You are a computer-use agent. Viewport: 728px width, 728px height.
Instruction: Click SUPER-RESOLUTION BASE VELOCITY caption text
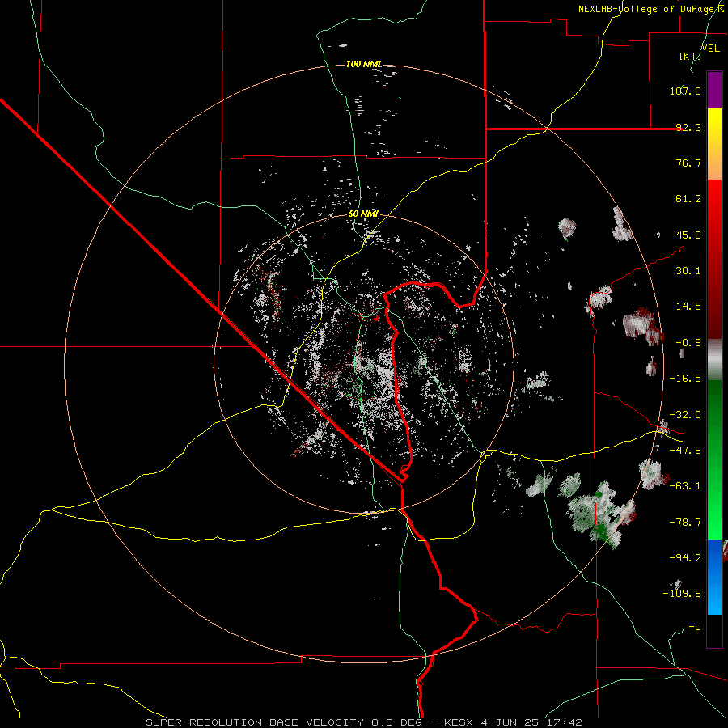click(x=255, y=722)
